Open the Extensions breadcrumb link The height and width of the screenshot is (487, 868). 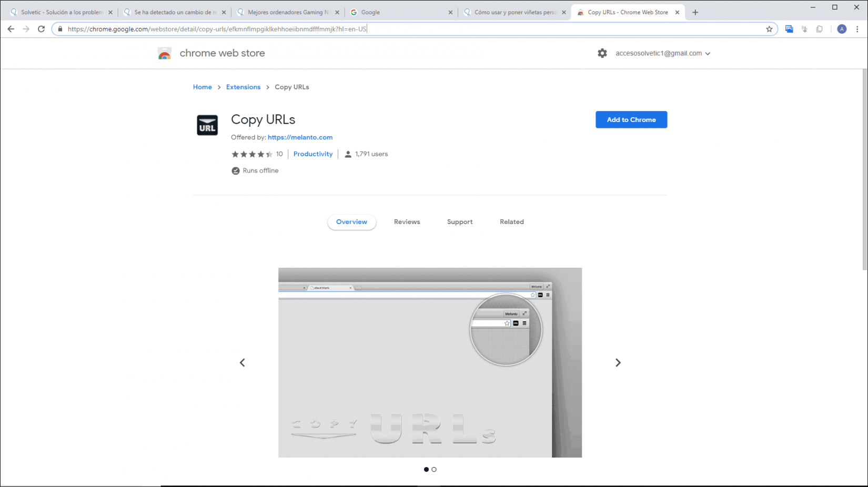click(x=243, y=87)
